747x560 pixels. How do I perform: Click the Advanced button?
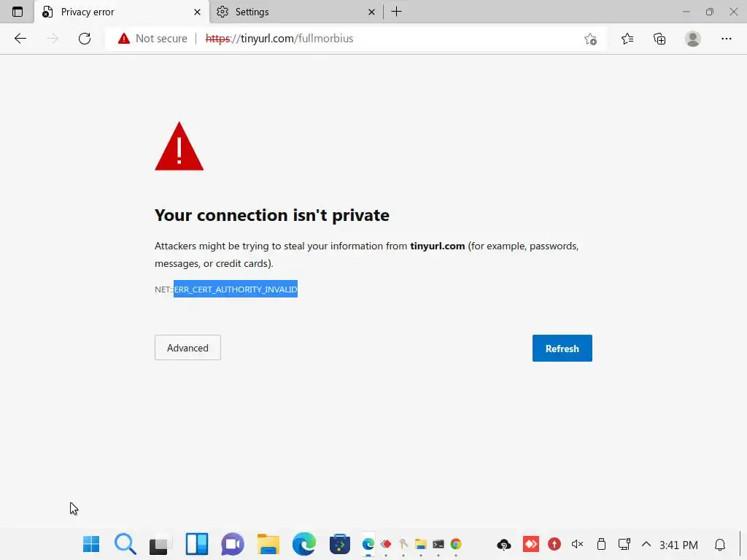187,348
